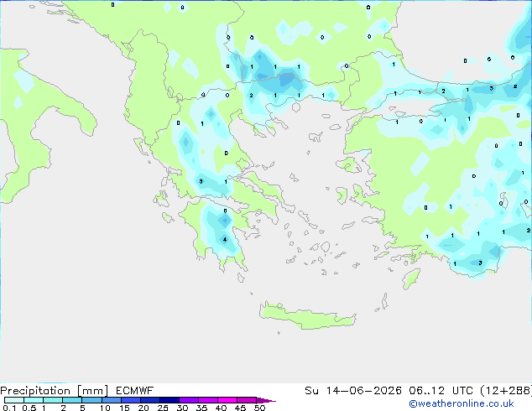Click the 25–30 mm navy legend swatch

[x=169, y=400]
